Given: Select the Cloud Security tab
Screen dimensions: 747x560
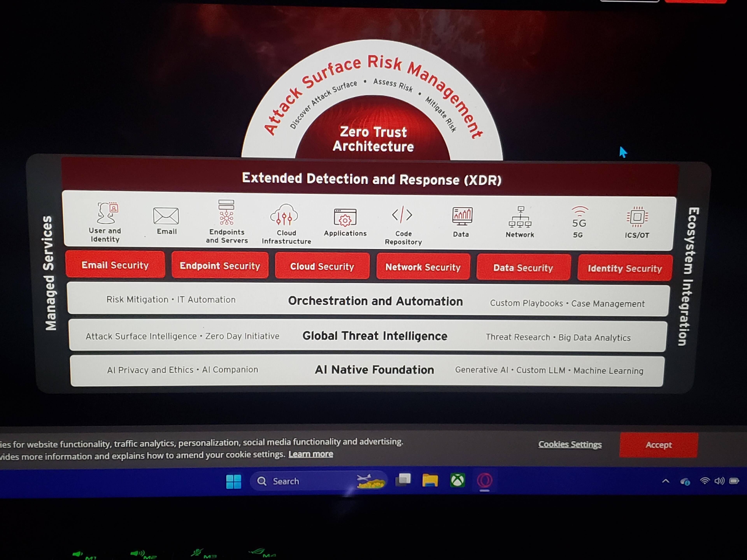Looking at the screenshot, I should click(322, 267).
